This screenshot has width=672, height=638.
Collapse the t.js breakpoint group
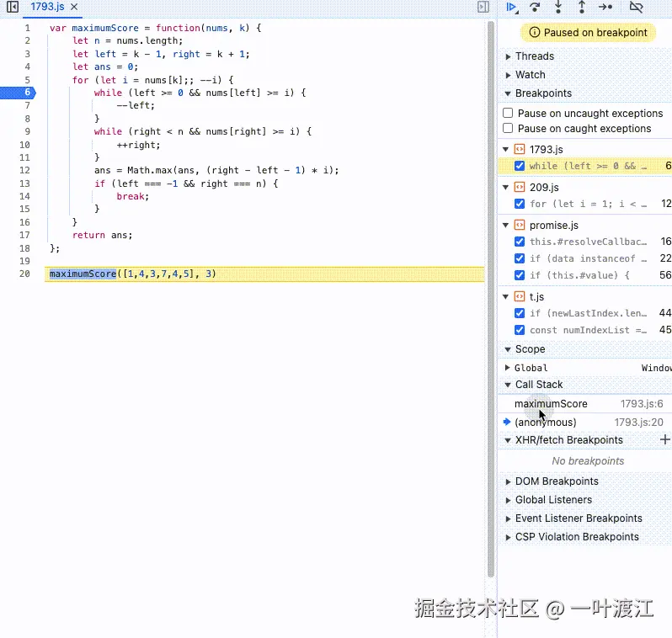pyautogui.click(x=506, y=296)
